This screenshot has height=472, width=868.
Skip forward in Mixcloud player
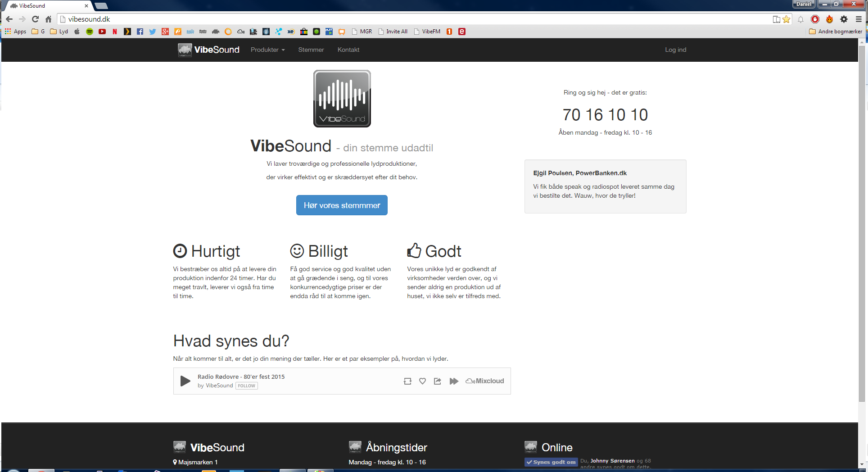pos(454,381)
